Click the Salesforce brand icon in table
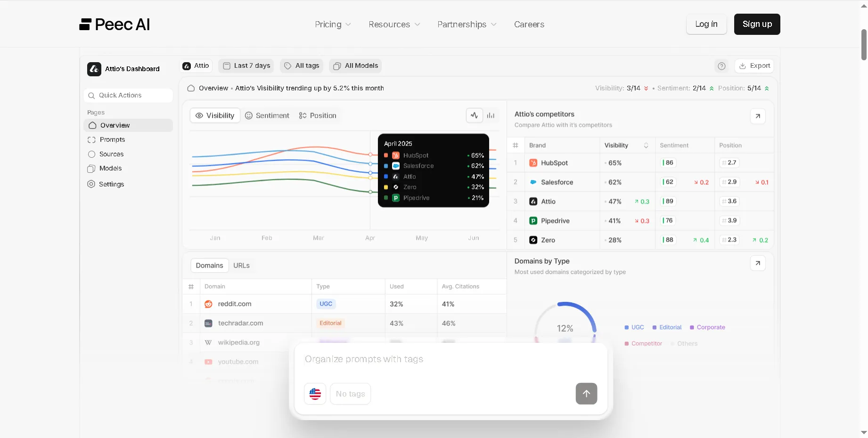The image size is (868, 438). pos(533,182)
